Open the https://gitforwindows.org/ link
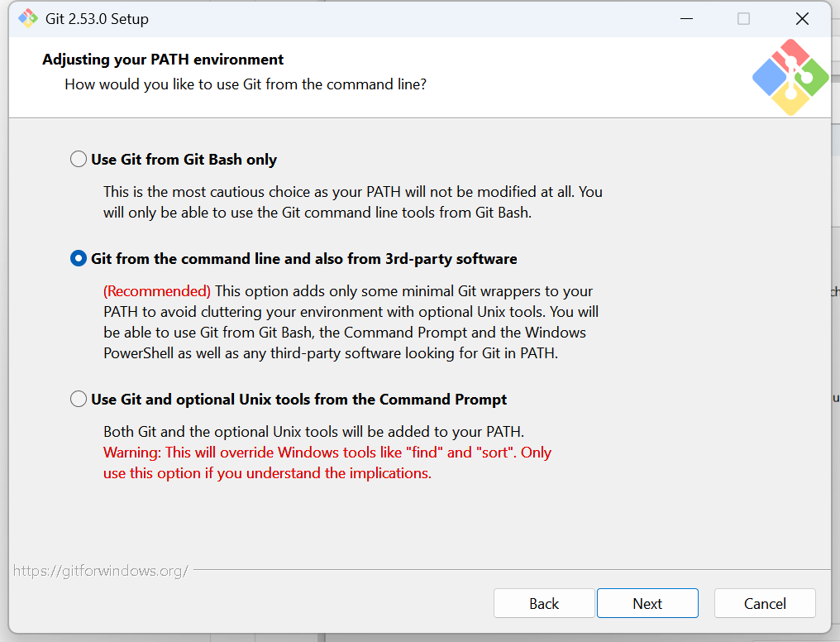840x642 pixels. (101, 571)
